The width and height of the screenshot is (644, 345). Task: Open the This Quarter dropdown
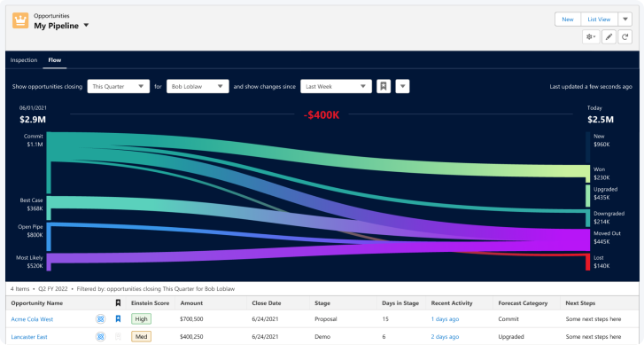pos(119,86)
